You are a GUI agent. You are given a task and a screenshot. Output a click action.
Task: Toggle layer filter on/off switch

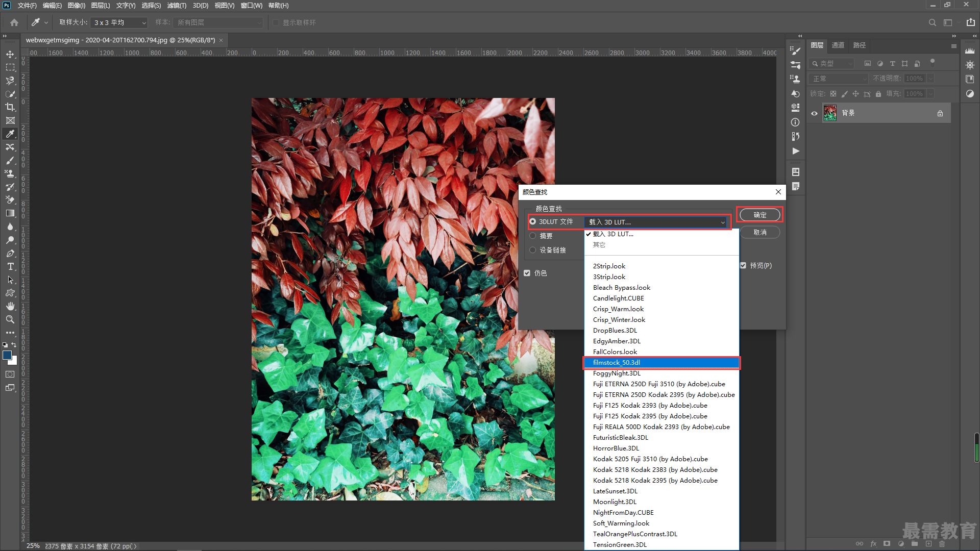coord(933,63)
